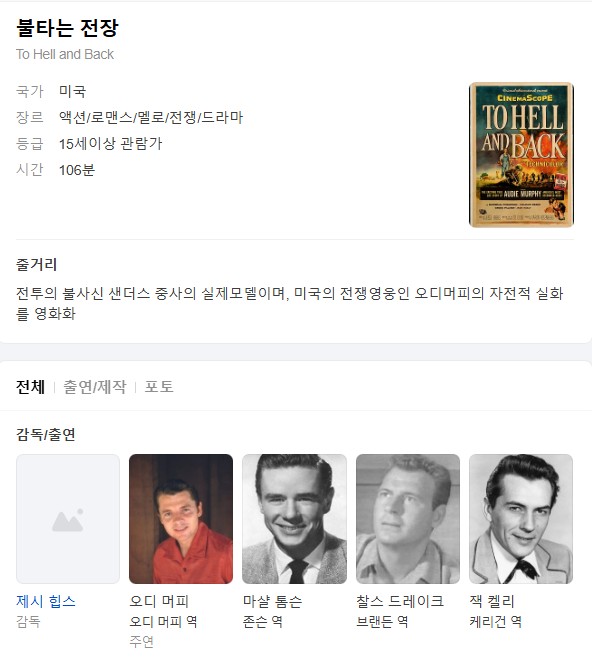Click the 감독/출연 section heading

pyautogui.click(x=46, y=434)
